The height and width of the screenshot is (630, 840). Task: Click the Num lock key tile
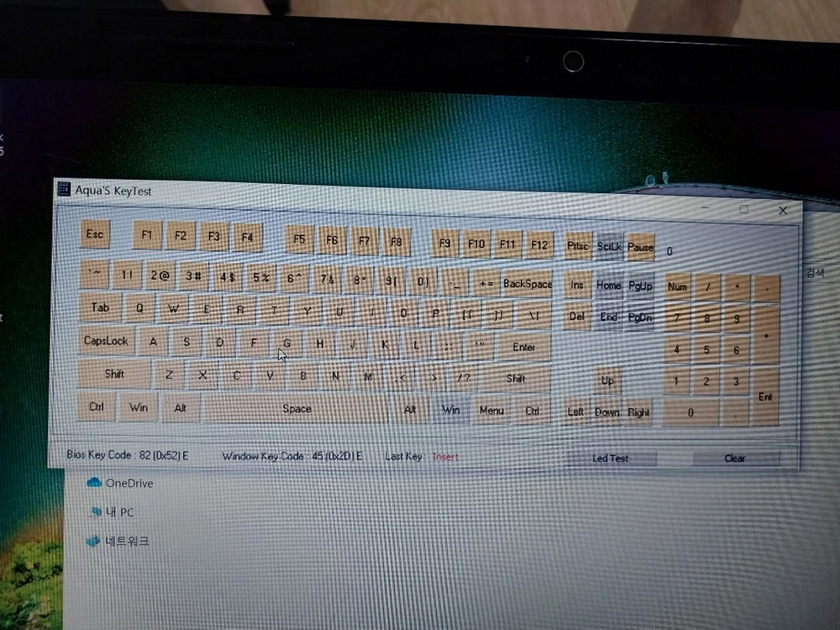tap(678, 287)
